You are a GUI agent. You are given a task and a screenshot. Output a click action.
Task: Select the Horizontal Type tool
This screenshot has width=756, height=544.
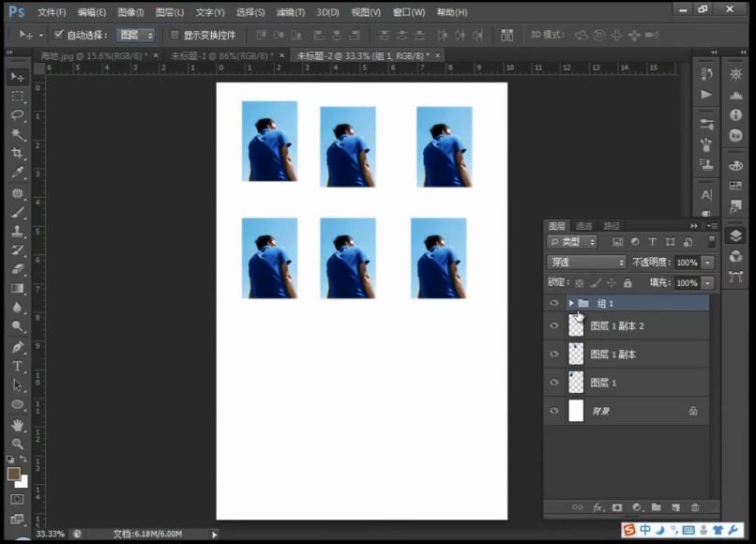click(18, 366)
